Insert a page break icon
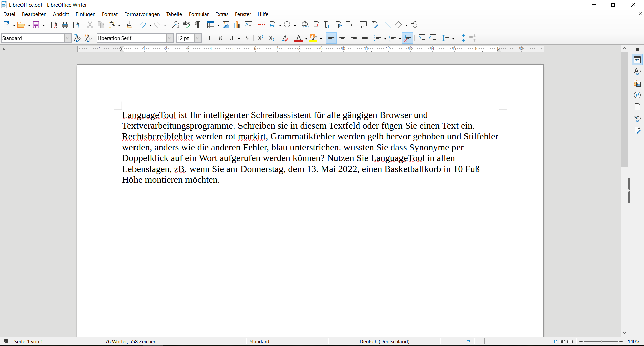 pyautogui.click(x=262, y=25)
